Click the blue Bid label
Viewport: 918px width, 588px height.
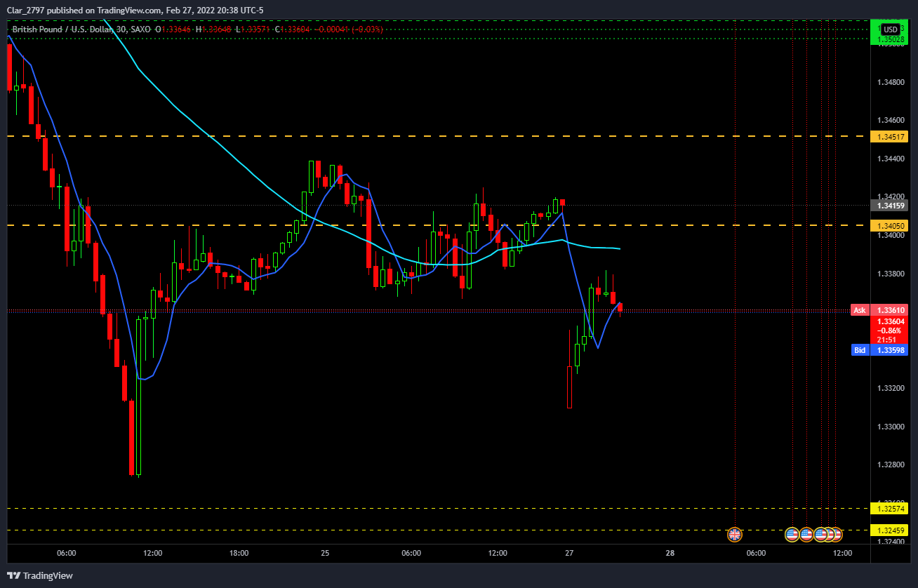pos(860,349)
